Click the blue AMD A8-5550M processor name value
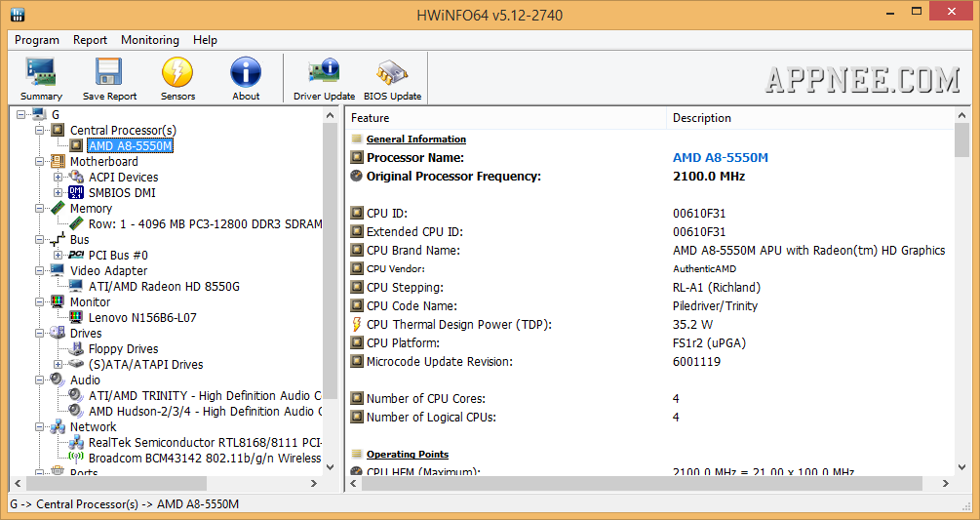980x520 pixels. [720, 157]
